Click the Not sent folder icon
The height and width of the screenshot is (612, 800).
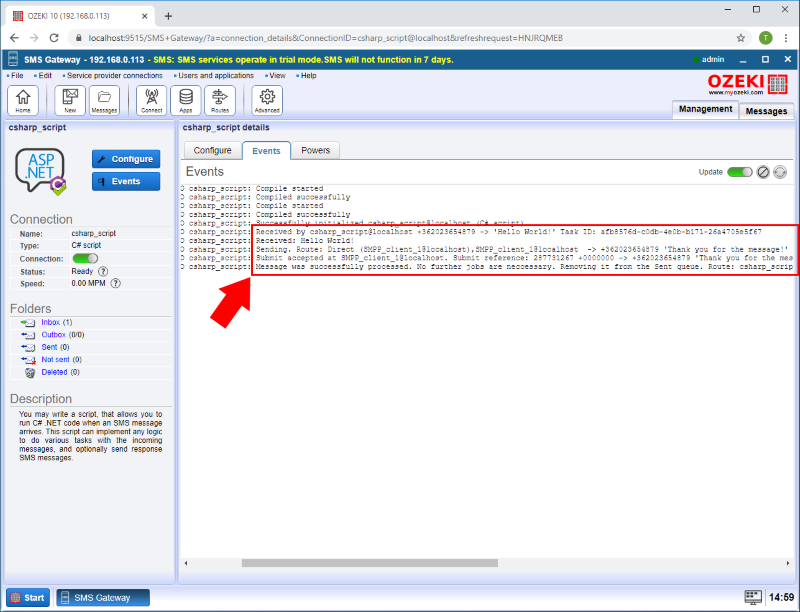28,360
